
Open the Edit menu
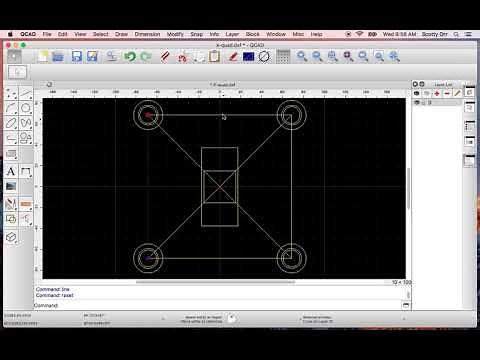pyautogui.click(x=62, y=34)
